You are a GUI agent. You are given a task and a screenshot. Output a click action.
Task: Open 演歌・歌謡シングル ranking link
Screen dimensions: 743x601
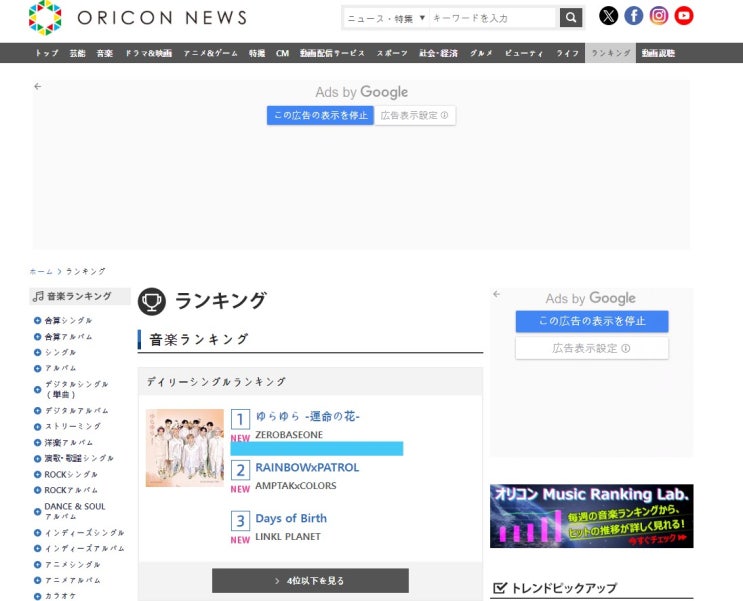click(x=79, y=458)
